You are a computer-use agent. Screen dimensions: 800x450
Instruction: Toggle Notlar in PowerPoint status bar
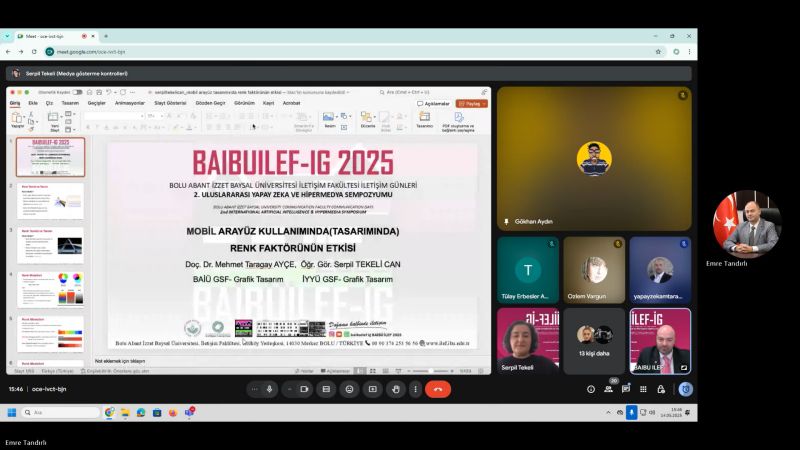[x=305, y=371]
